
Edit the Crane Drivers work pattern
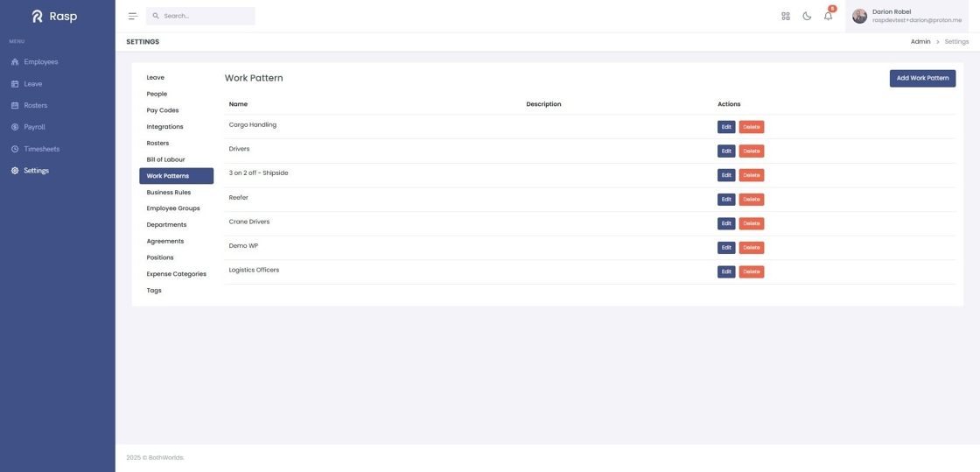point(726,223)
